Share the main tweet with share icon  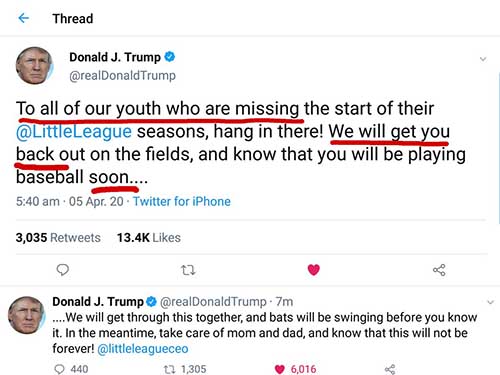[x=439, y=270]
